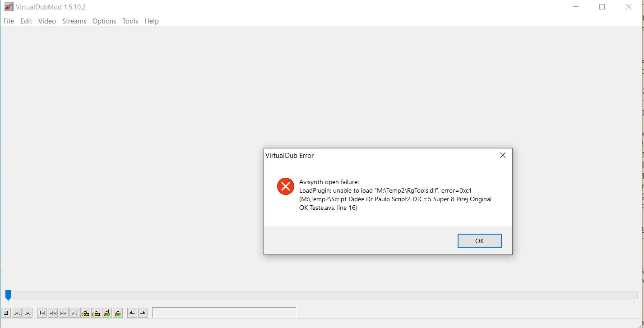Click the blue timeline position slider handle
The image size is (644, 328).
click(8, 295)
